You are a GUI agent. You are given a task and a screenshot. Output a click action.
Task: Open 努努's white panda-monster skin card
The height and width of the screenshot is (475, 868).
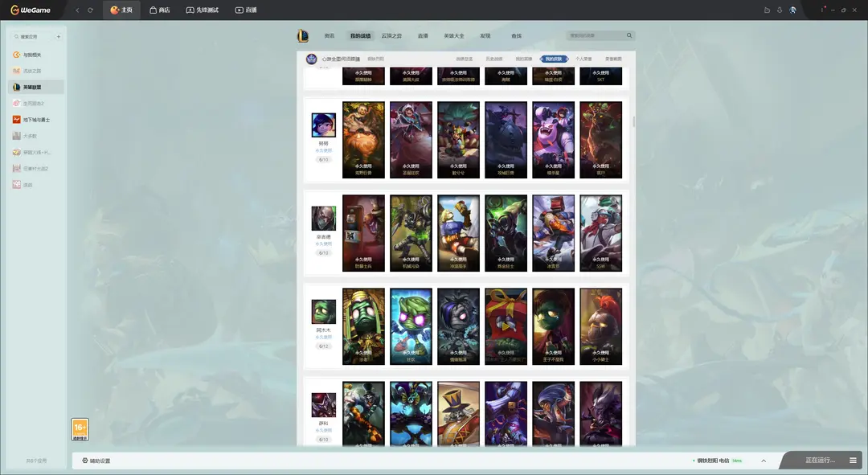[x=554, y=140]
